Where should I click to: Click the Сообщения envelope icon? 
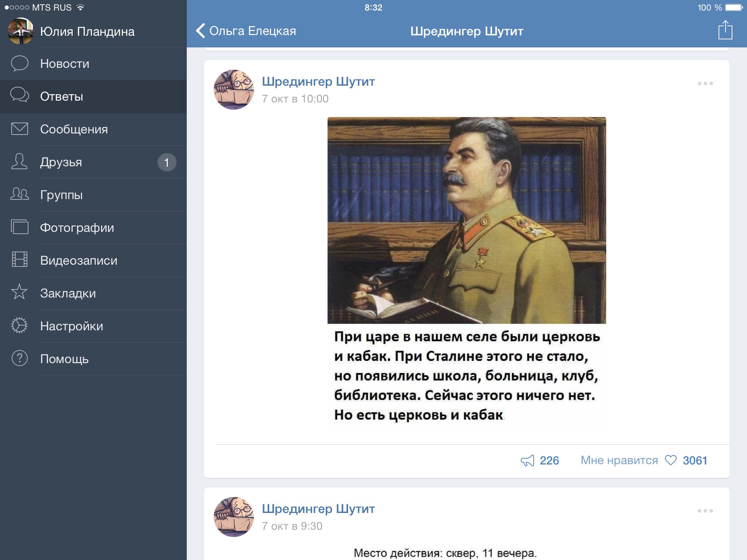tap(19, 129)
